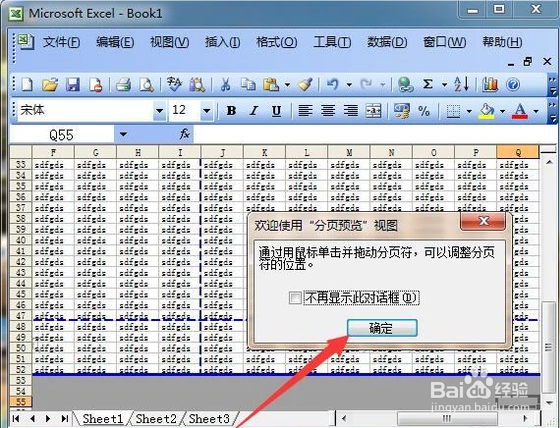This screenshot has height=428, width=560.
Task: Apply yellow Fill Color bucket
Action: tap(486, 111)
